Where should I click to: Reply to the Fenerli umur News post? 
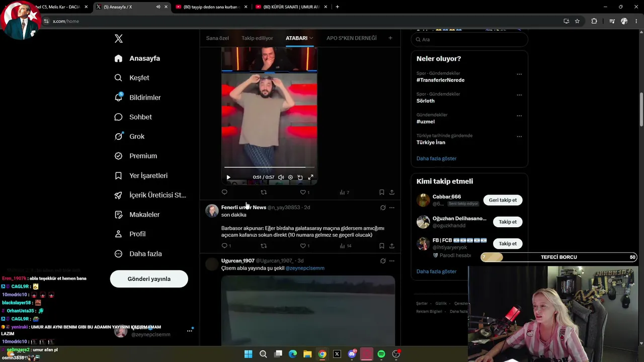[x=224, y=246]
